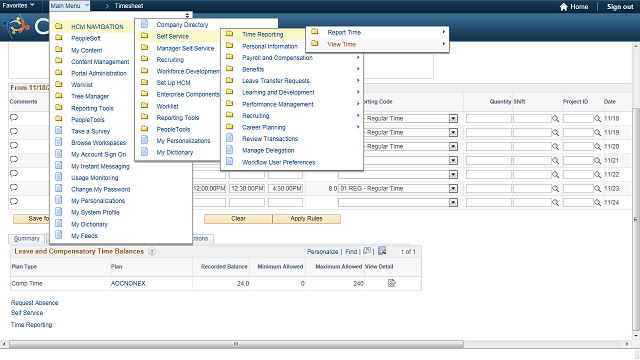Click Shift lookup magnifier in 11/21 row

556,160
